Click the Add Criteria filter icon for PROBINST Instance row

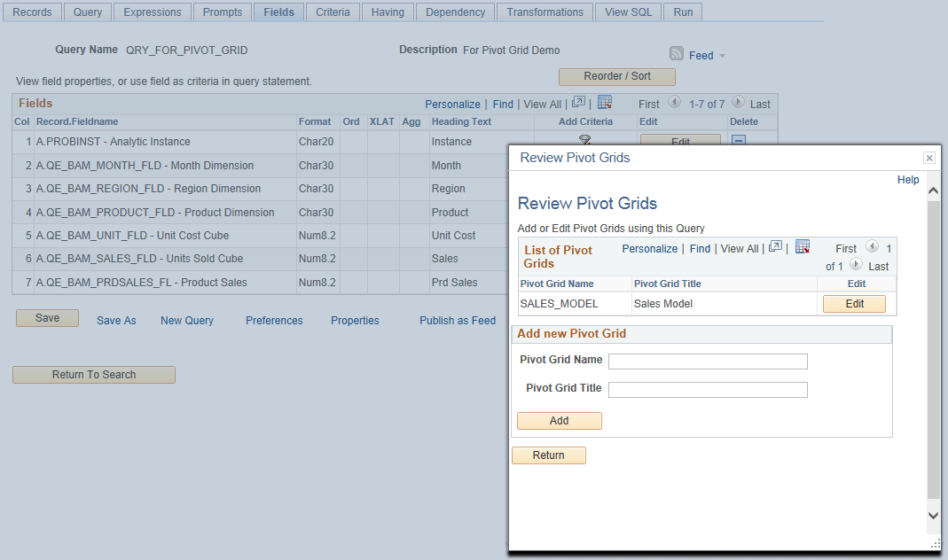(x=584, y=141)
